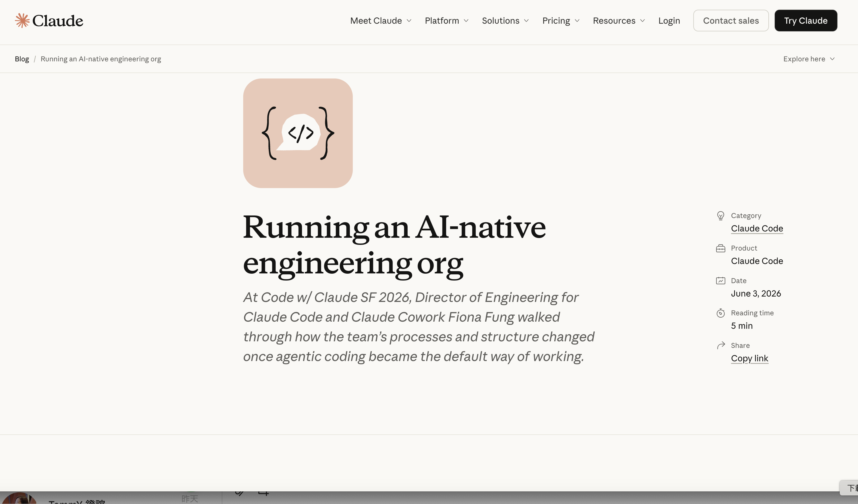
Task: Click the Category label text
Action: click(746, 215)
